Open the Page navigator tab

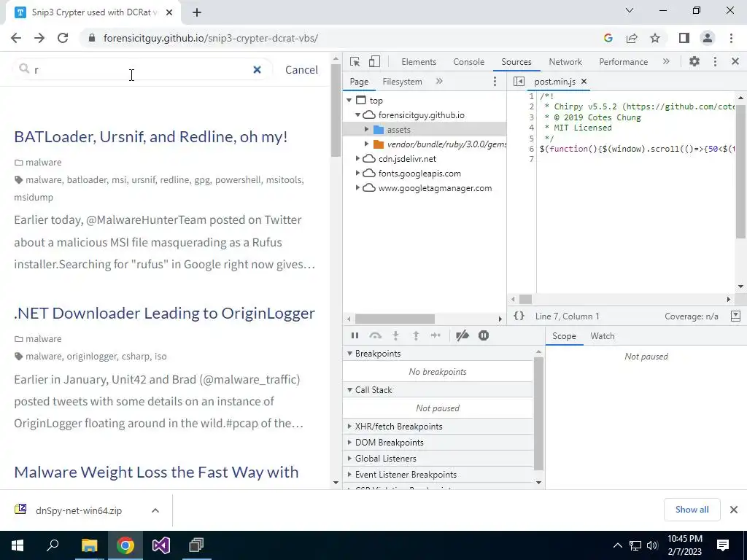point(359,82)
